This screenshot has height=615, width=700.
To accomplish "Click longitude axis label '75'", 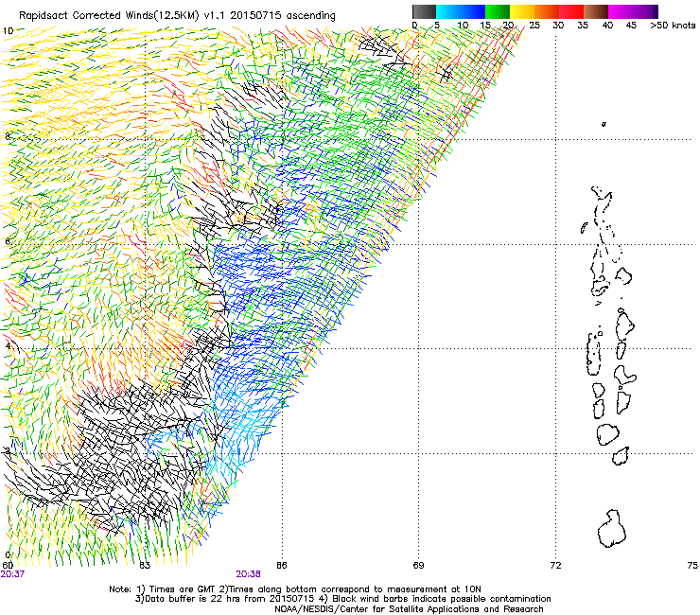I will click(692, 566).
